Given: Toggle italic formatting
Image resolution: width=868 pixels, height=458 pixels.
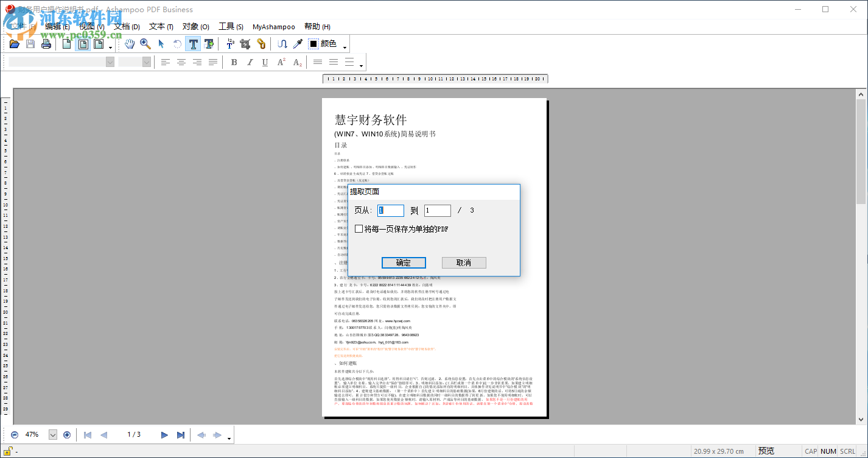Looking at the screenshot, I should (x=250, y=62).
